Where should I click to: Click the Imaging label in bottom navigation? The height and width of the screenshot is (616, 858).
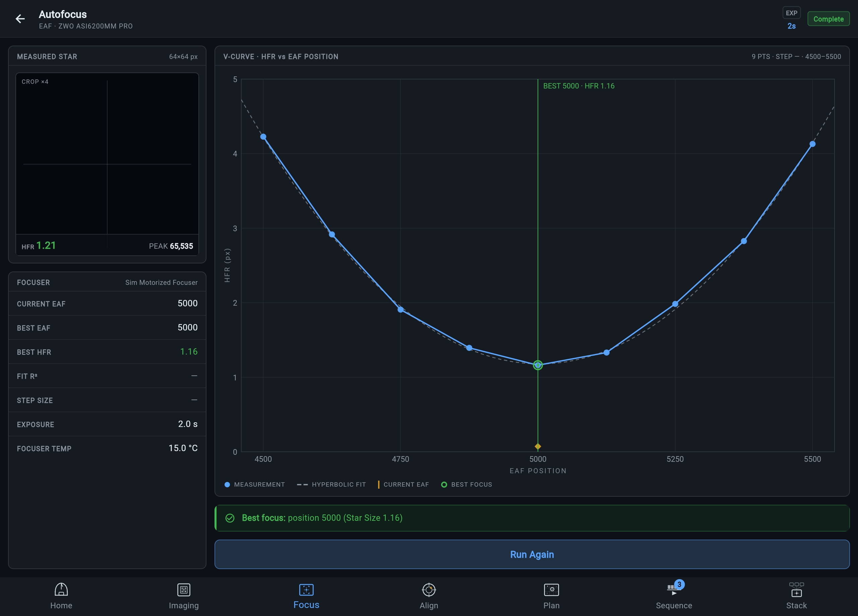click(x=184, y=605)
